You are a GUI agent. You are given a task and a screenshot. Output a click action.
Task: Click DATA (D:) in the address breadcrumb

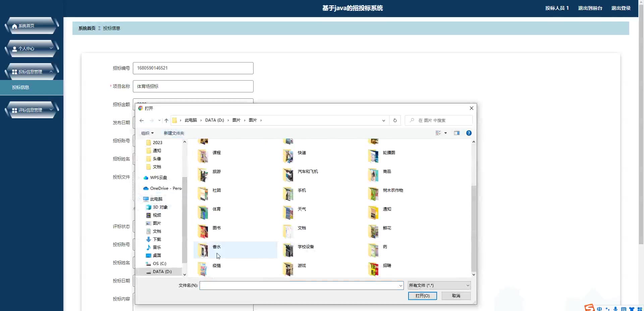click(x=215, y=120)
